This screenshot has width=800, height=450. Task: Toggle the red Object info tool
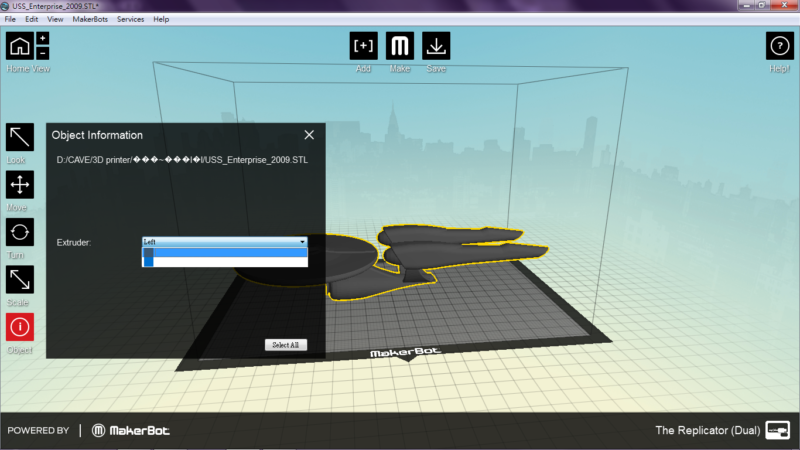20,327
